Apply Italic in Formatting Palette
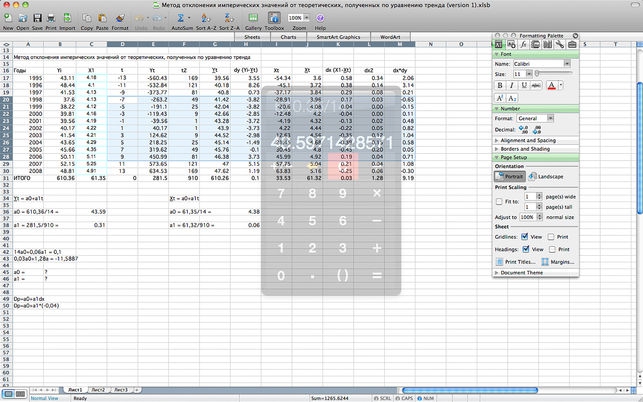643x402 pixels. click(x=511, y=85)
